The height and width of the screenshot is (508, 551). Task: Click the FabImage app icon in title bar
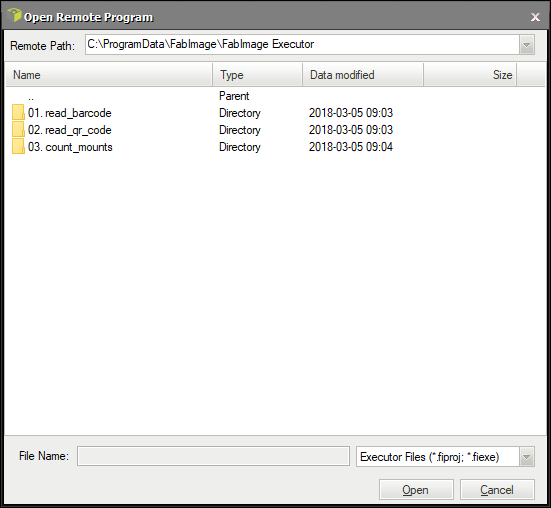pos(14,15)
